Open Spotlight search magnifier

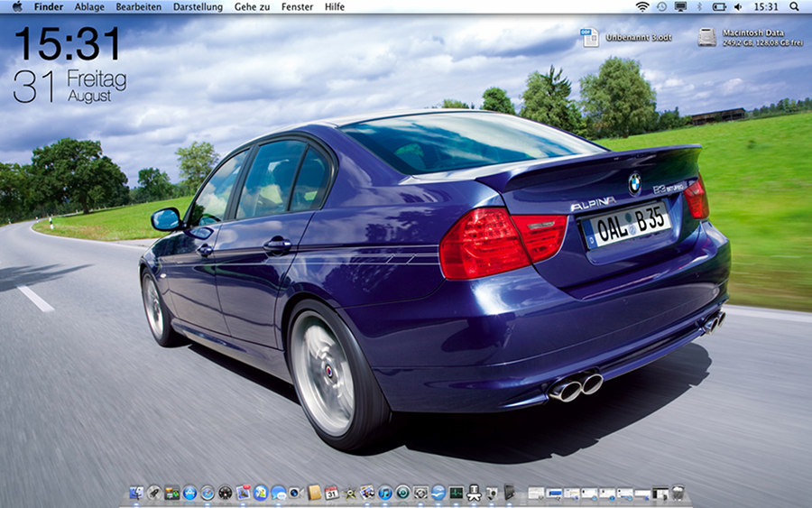coord(794,6)
